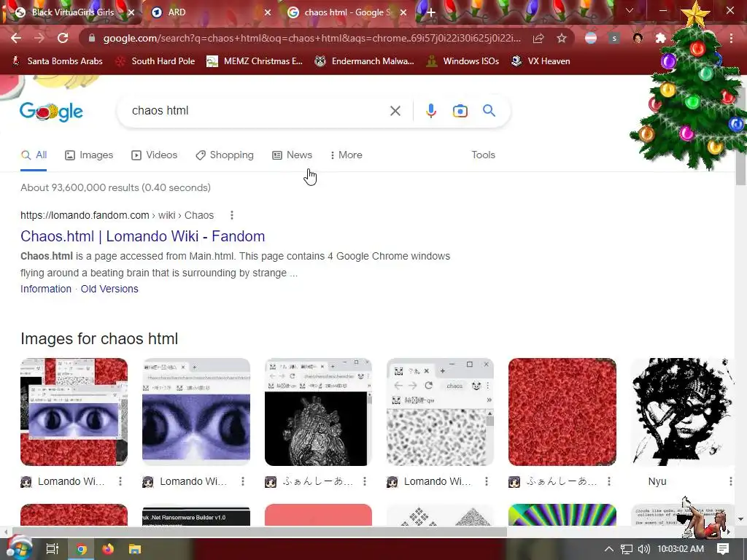Bookmark this page with the star icon

(x=562, y=38)
